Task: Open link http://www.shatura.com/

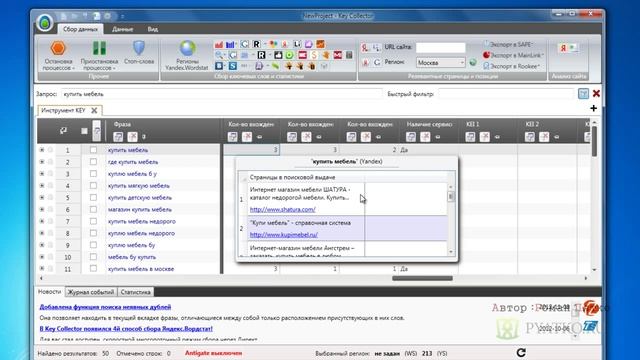Action: (x=282, y=209)
